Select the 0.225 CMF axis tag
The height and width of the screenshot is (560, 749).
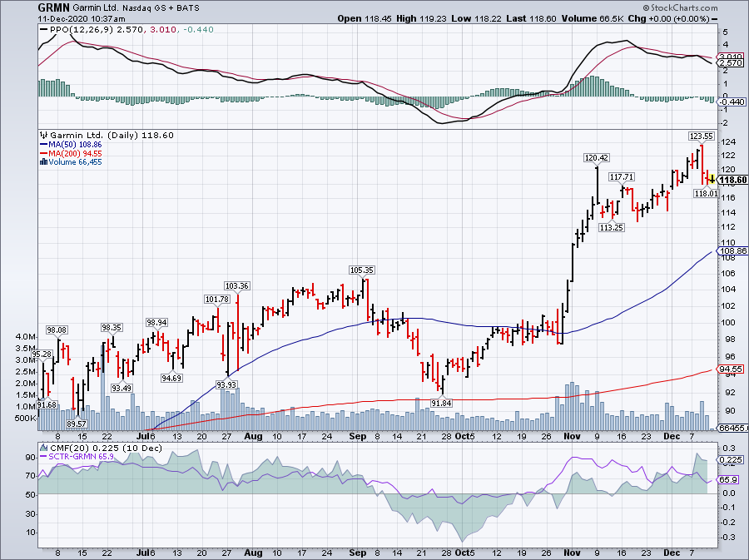coord(732,460)
